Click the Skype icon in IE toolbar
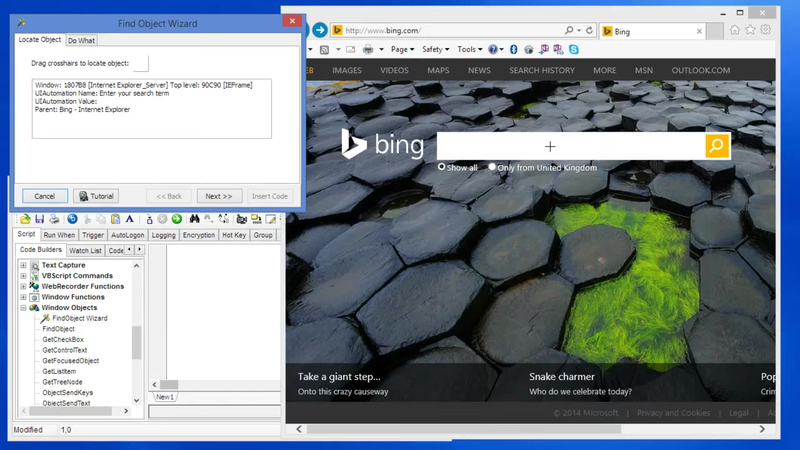Image resolution: width=800 pixels, height=450 pixels. (x=573, y=49)
